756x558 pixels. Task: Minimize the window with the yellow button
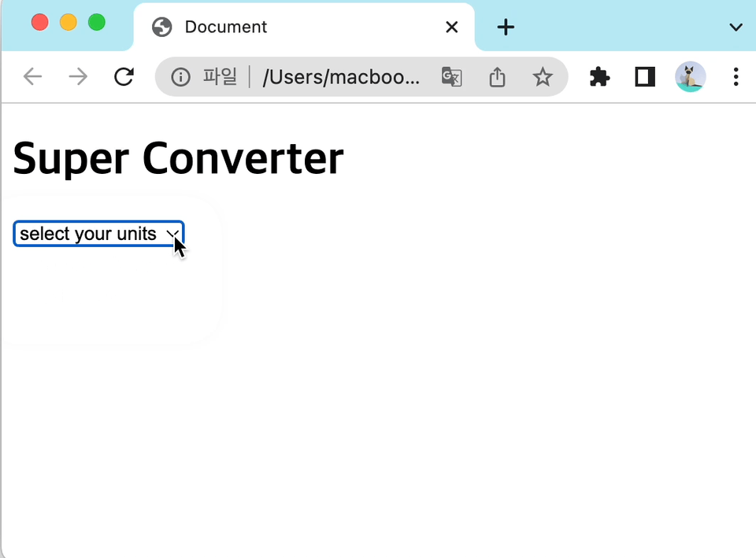pos(69,22)
